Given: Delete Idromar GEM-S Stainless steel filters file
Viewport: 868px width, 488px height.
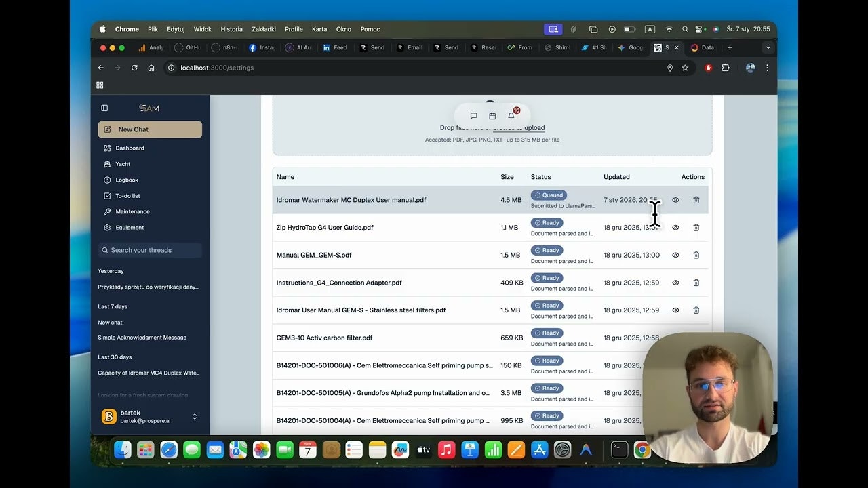Looking at the screenshot, I should (x=696, y=310).
